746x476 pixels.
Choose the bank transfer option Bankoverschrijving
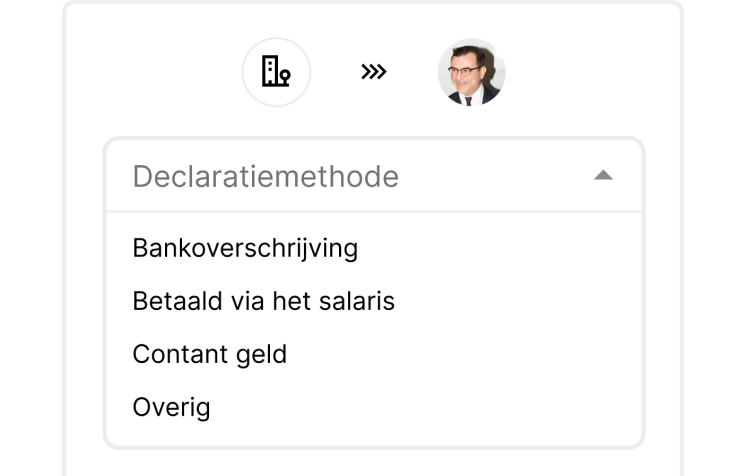click(245, 247)
